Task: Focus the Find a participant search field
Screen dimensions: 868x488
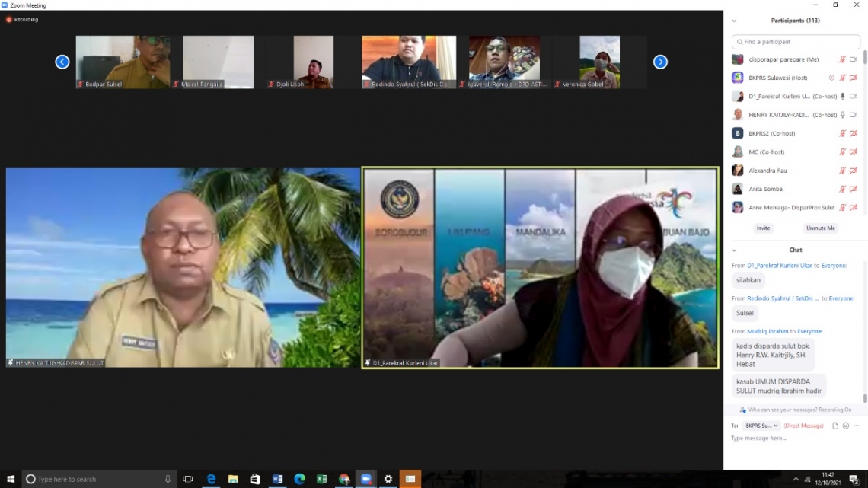Action: point(796,42)
